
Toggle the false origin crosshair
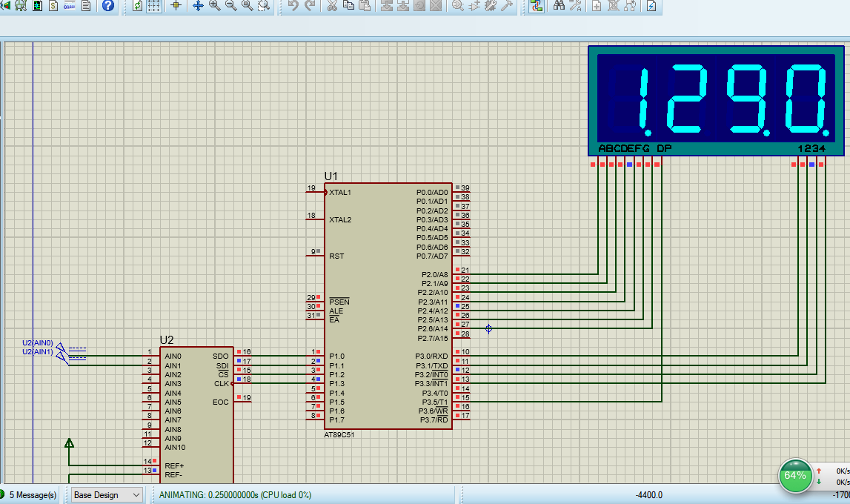point(176,6)
